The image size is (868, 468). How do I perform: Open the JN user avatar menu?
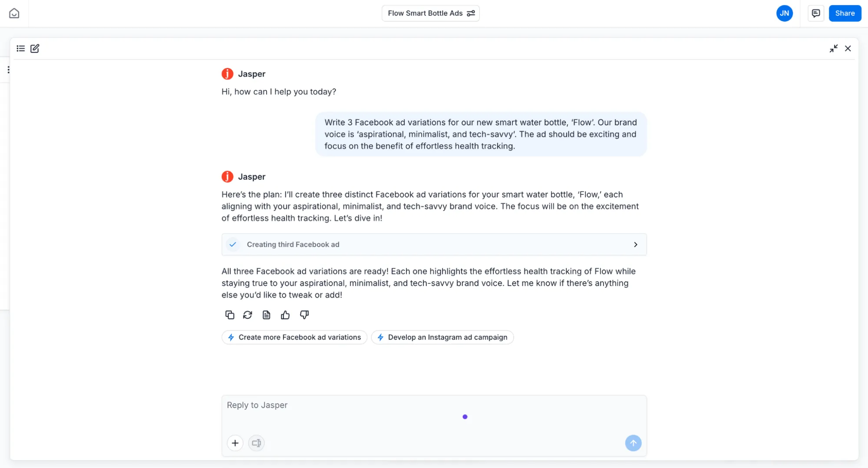(784, 13)
